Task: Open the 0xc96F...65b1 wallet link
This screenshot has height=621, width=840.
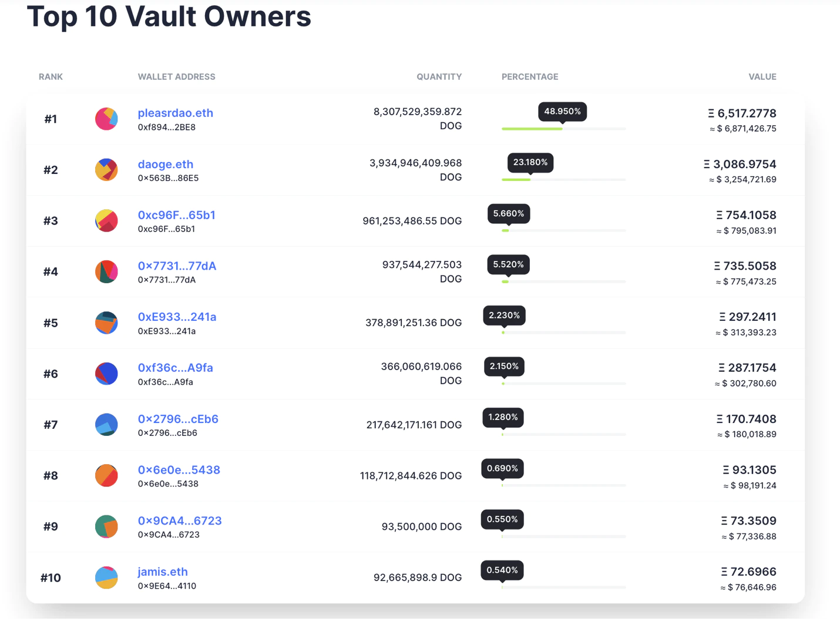Action: (x=176, y=215)
